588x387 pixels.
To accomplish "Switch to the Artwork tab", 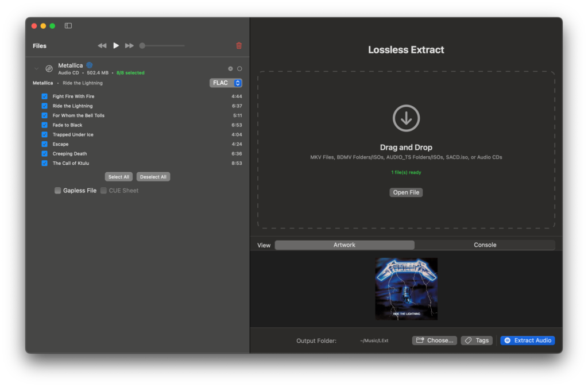I will click(x=345, y=245).
